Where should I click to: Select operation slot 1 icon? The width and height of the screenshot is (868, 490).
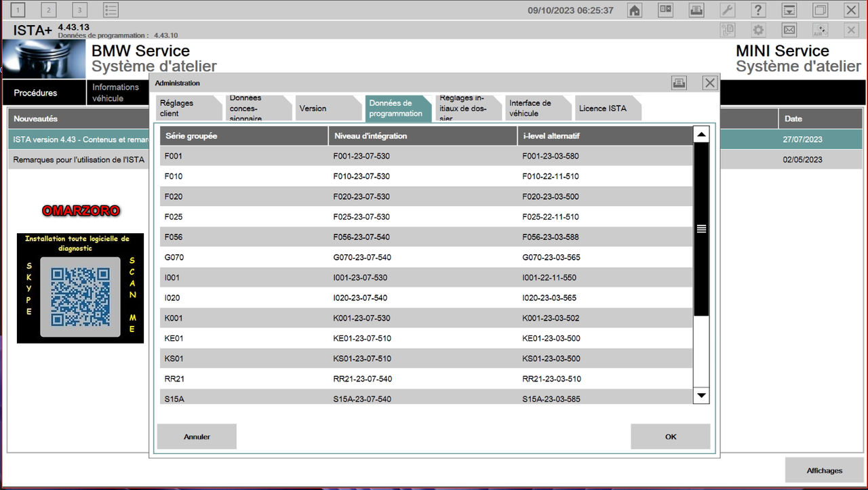17,10
